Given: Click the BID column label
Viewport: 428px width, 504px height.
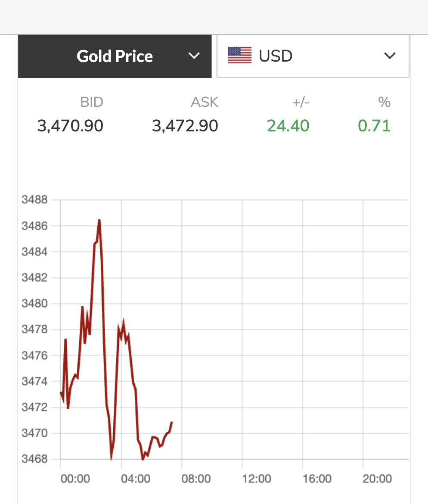Looking at the screenshot, I should (x=92, y=102).
